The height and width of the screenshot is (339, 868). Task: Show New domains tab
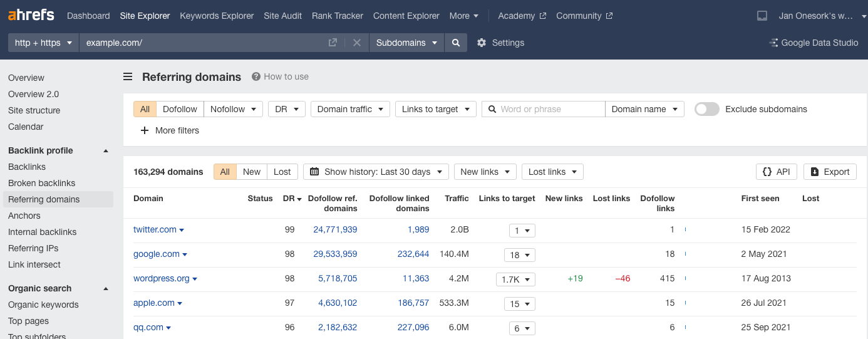point(252,172)
